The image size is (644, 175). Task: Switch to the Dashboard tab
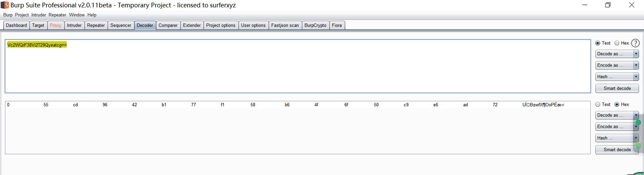point(16,25)
